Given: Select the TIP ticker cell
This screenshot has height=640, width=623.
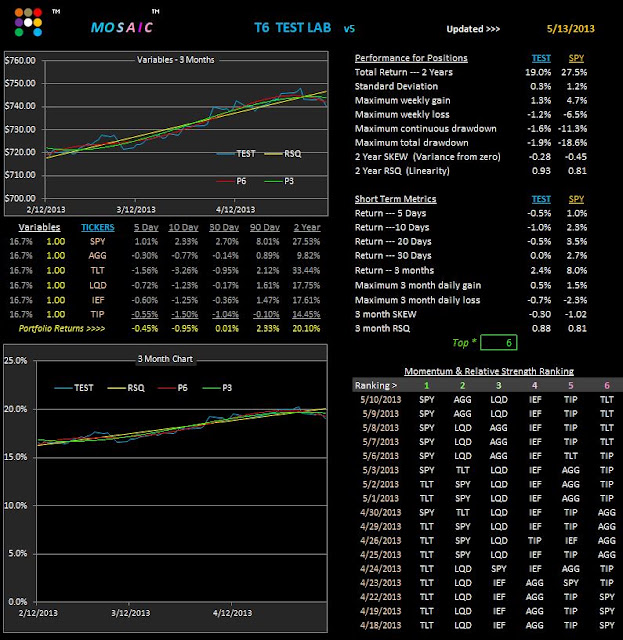Looking at the screenshot, I should [98, 314].
